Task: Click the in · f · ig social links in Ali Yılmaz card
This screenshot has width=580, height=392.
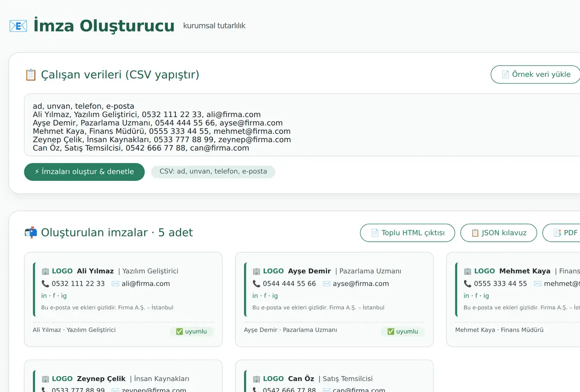Action: 54,296
